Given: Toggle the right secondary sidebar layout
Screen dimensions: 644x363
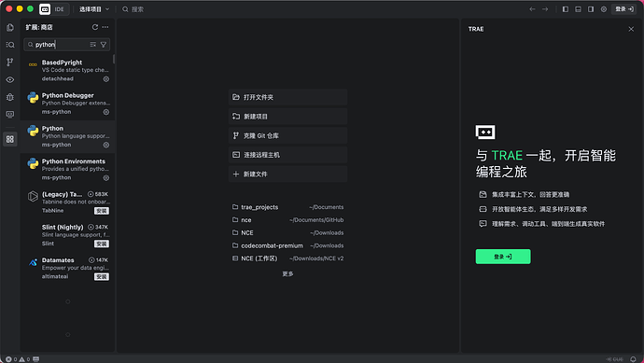Looking at the screenshot, I should (591, 9).
